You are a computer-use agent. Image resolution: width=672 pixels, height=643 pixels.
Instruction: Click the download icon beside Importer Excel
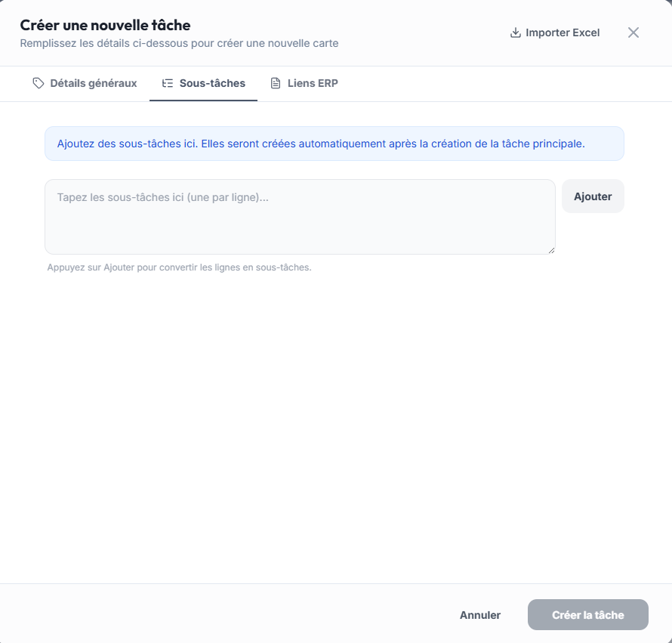(516, 32)
